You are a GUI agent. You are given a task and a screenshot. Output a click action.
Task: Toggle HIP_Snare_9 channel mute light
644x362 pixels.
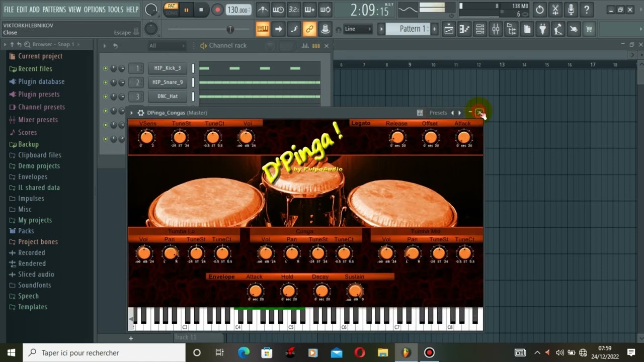pos(105,82)
